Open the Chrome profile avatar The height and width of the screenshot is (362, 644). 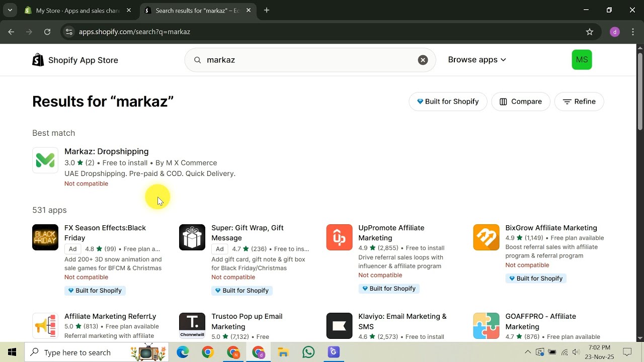[x=614, y=32]
